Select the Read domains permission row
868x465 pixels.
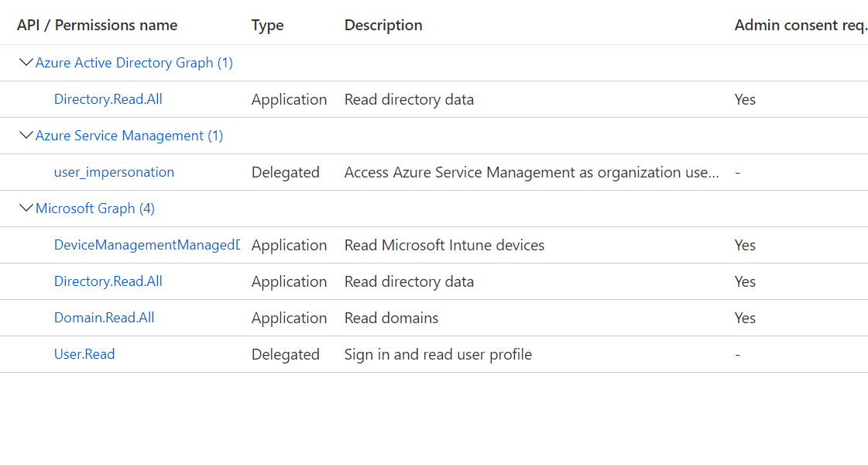click(391, 317)
